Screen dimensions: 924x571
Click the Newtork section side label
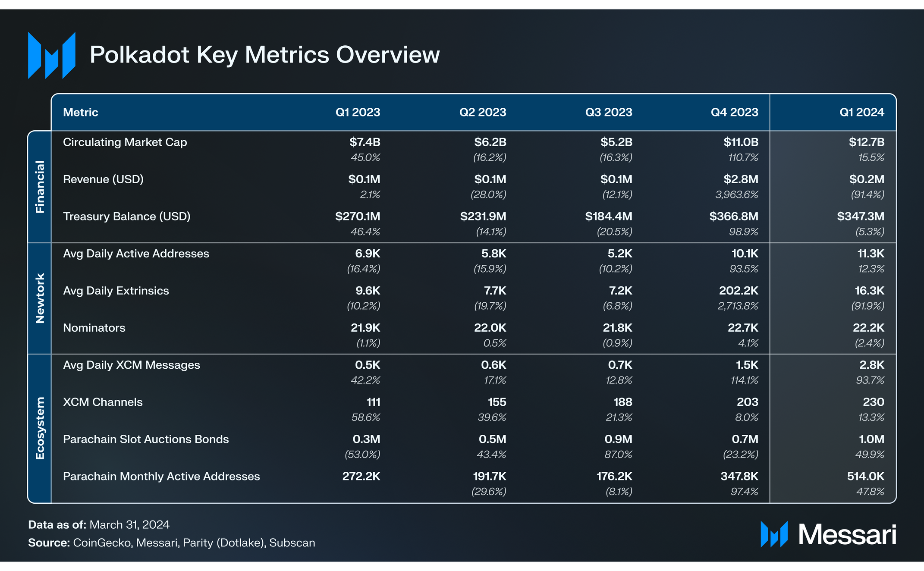pyautogui.click(x=40, y=298)
